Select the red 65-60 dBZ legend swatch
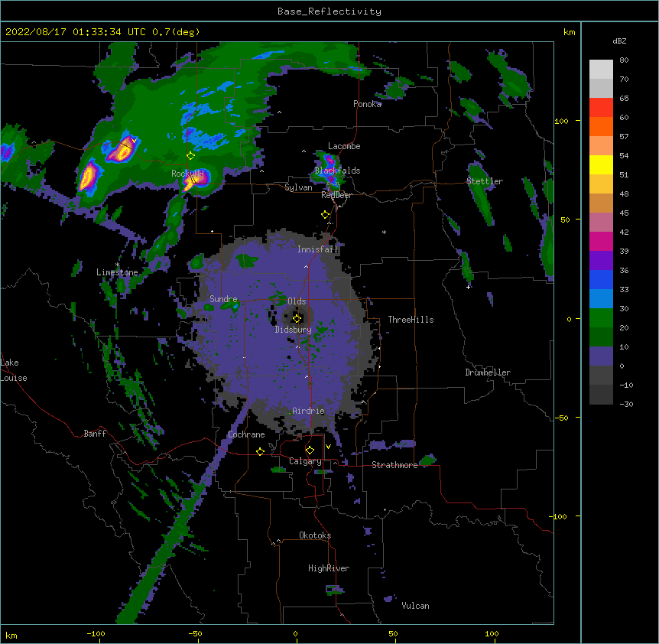659x644 pixels. point(601,108)
